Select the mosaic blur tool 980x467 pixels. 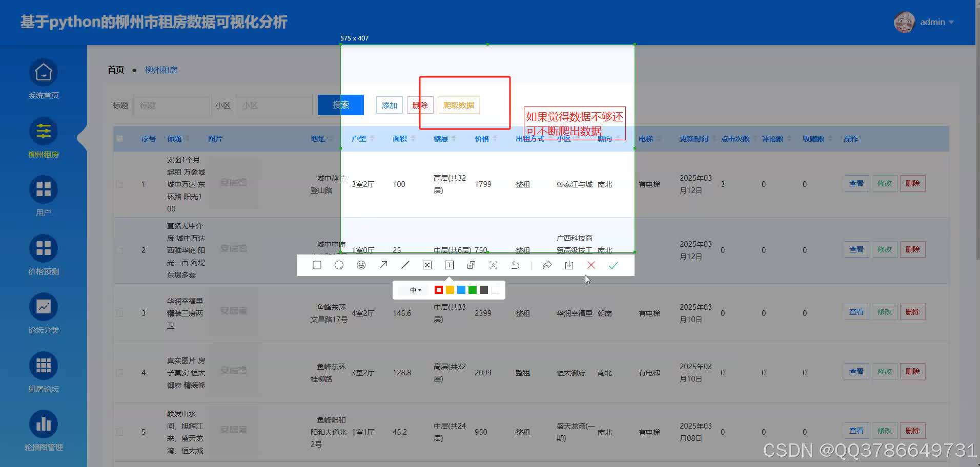tap(427, 265)
